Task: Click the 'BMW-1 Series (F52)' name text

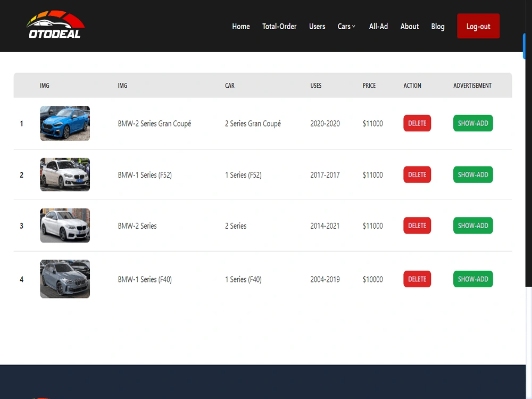Action: tap(145, 175)
